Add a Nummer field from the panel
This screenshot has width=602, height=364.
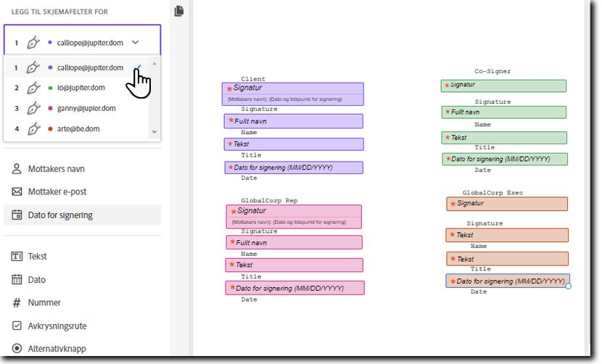point(82,302)
